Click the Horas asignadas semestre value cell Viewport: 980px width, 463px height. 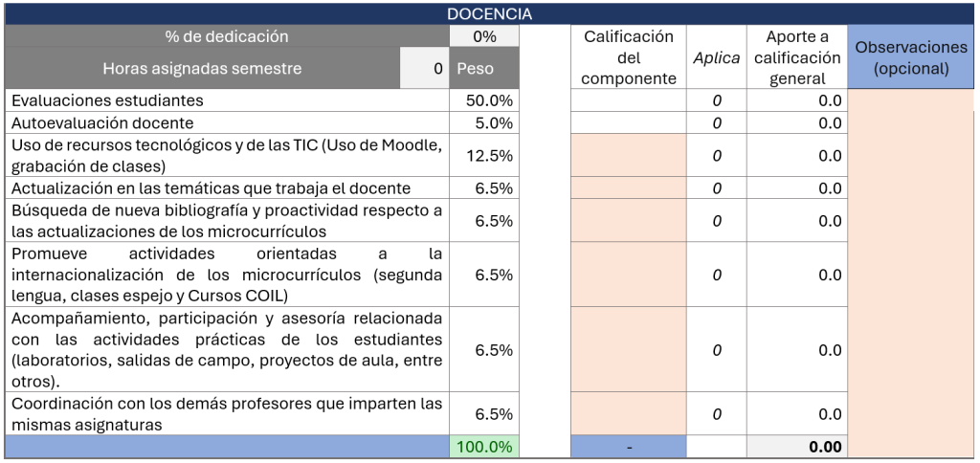tap(425, 69)
